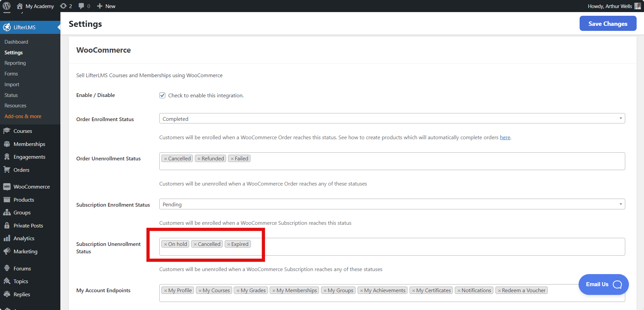The width and height of the screenshot is (644, 310).
Task: Click the Marketing megaphone icon
Action: tap(7, 251)
